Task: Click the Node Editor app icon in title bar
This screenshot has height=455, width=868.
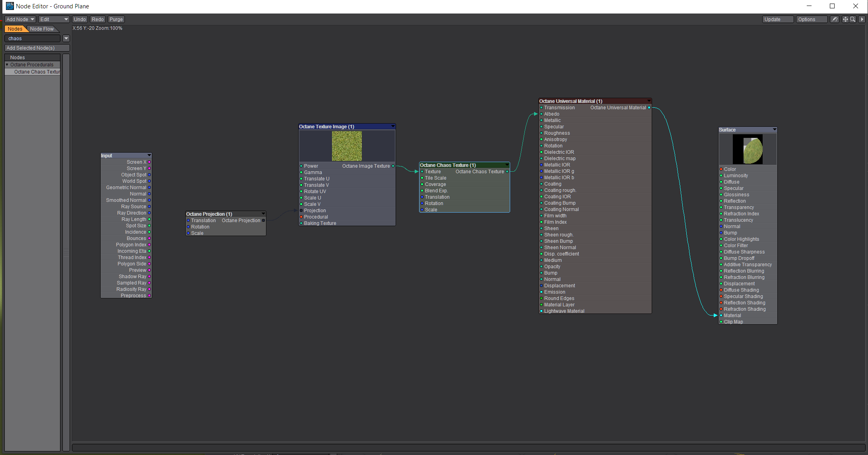Action: pos(10,6)
